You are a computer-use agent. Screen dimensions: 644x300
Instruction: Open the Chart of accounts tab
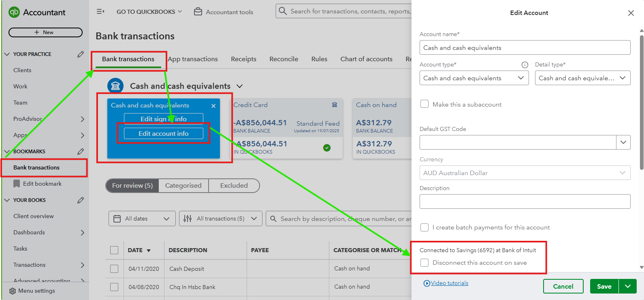pos(366,59)
